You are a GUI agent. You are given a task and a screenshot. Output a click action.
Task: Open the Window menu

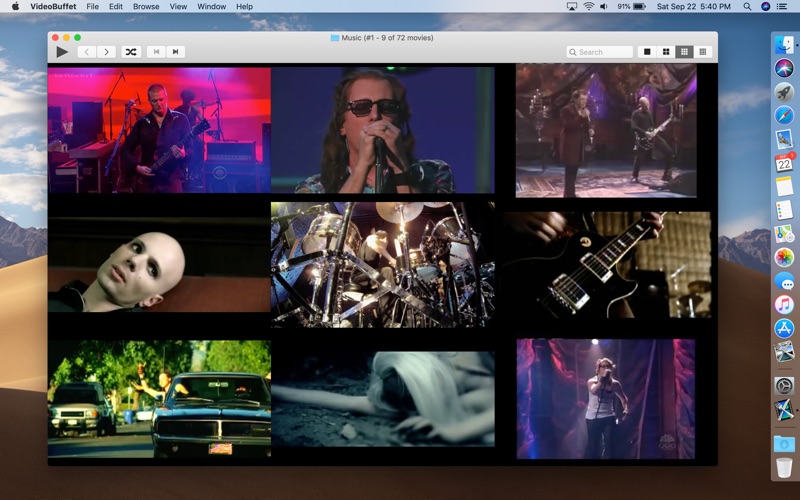pos(211,7)
